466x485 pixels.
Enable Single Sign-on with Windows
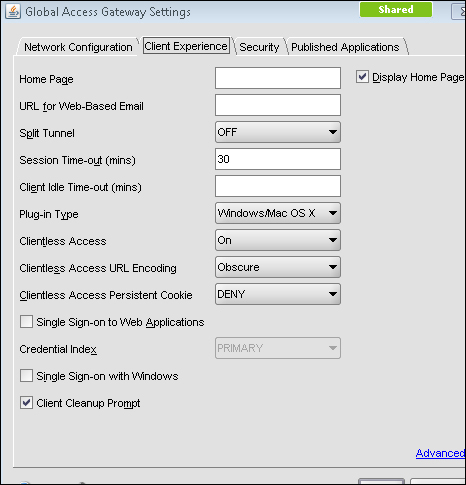[x=26, y=376]
